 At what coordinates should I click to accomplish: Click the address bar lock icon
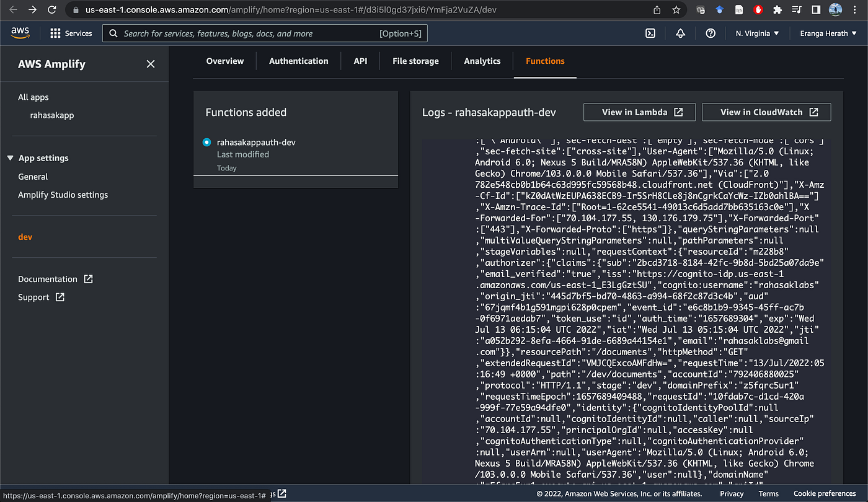[76, 10]
